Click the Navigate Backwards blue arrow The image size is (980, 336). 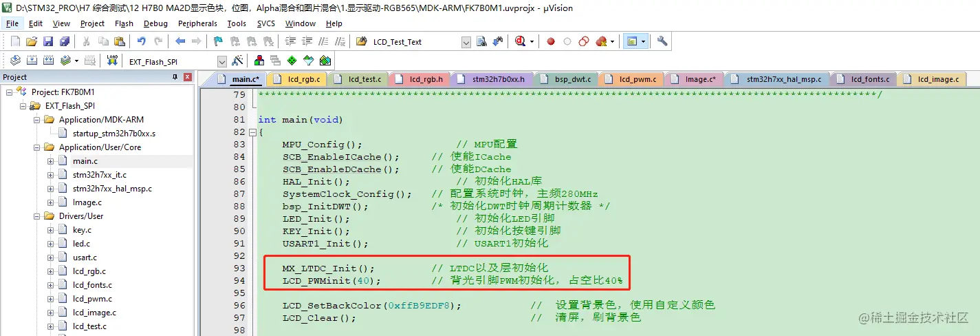[180, 42]
